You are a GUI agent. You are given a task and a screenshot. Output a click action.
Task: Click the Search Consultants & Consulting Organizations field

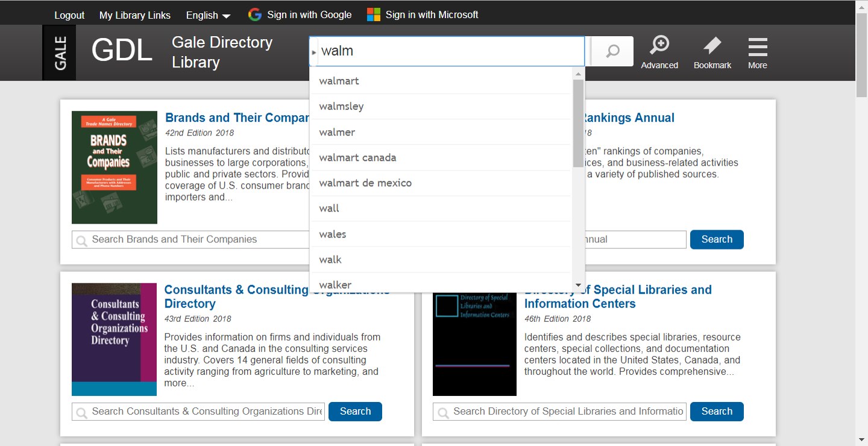198,412
